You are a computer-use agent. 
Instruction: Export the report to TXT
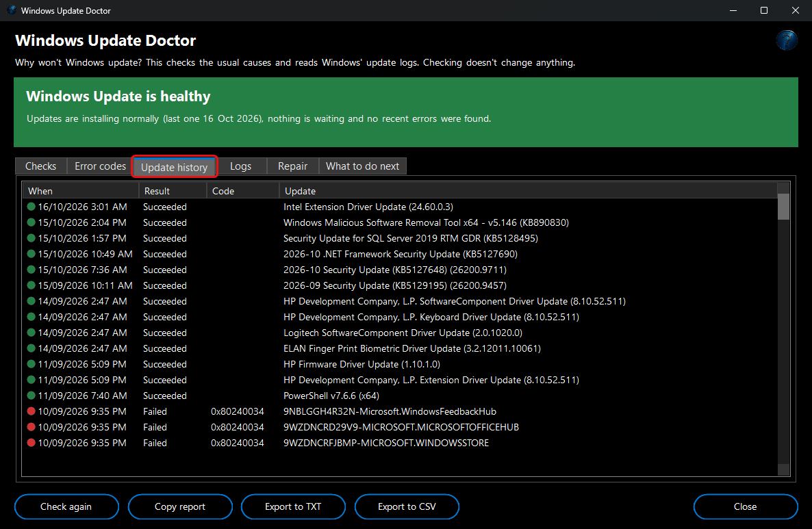[x=293, y=506]
